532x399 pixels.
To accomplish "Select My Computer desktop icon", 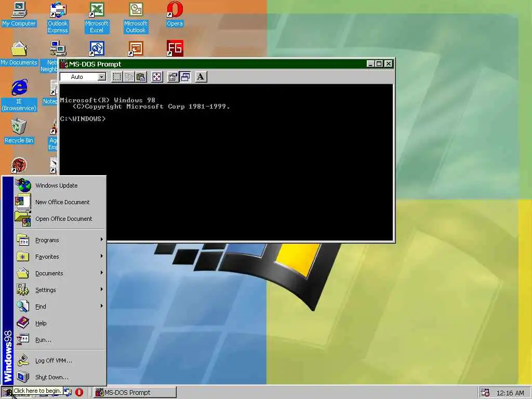I will [19, 15].
